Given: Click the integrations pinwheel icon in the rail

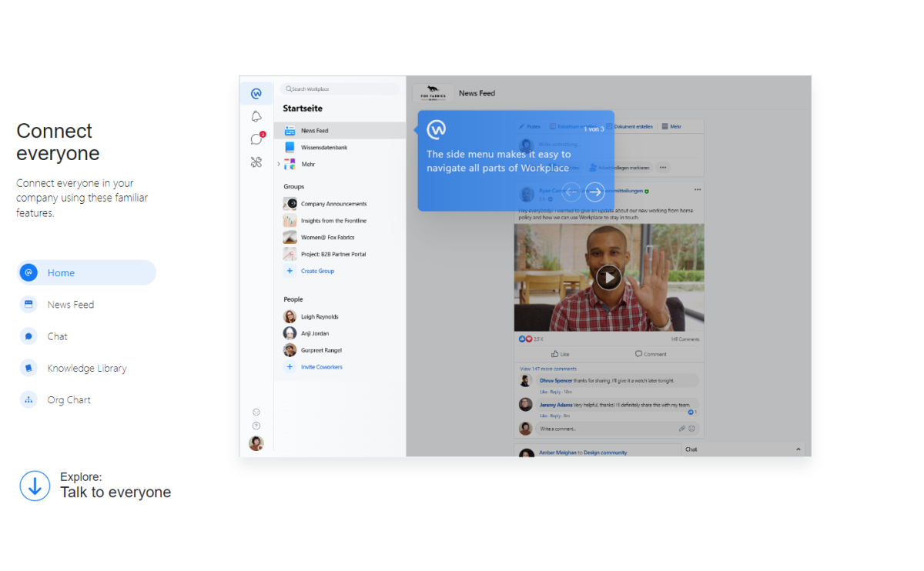Looking at the screenshot, I should pos(256,162).
